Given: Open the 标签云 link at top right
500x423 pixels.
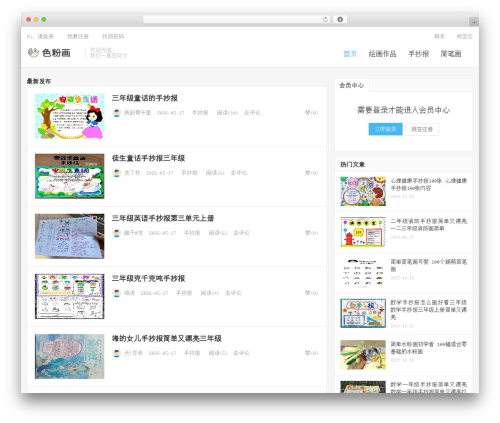Looking at the screenshot, I should 465,36.
